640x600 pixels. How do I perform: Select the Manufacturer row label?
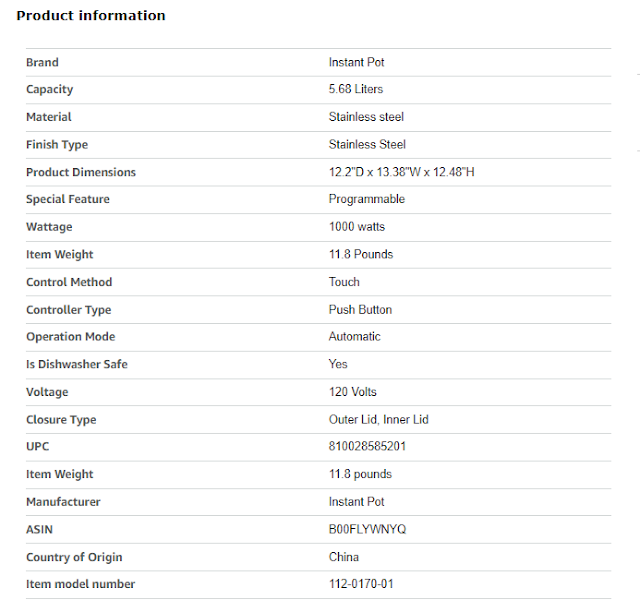pos(63,502)
